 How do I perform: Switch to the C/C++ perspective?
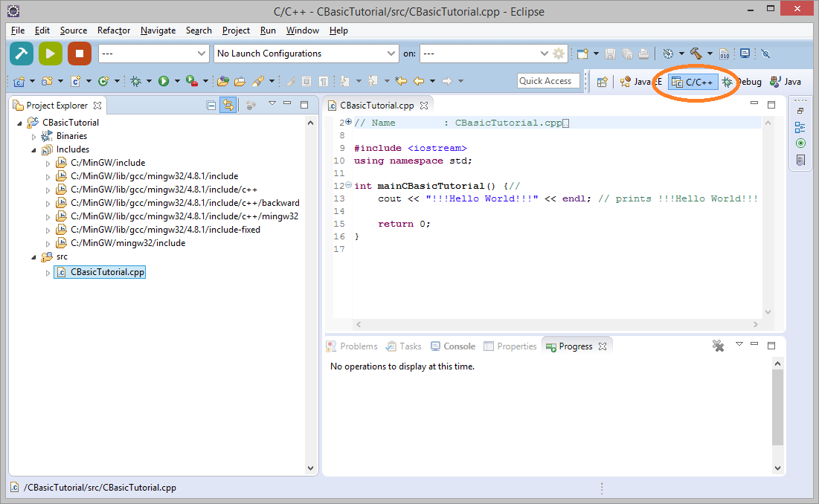tap(693, 82)
